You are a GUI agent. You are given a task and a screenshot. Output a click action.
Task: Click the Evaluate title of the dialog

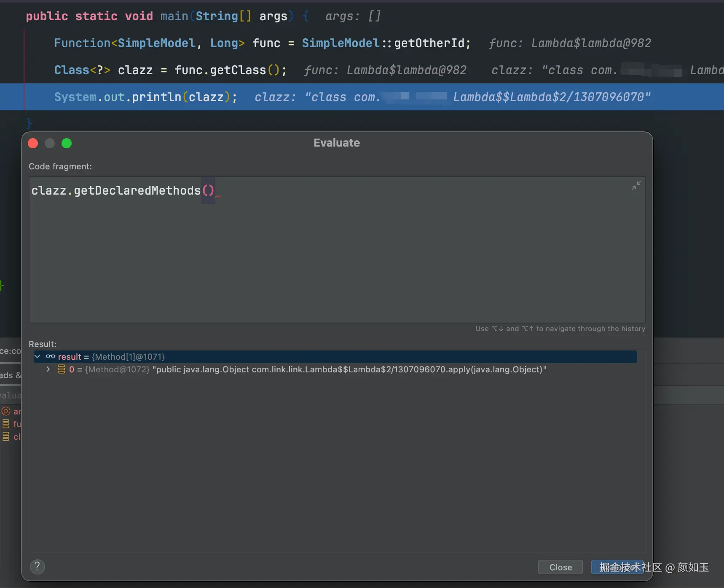[337, 143]
